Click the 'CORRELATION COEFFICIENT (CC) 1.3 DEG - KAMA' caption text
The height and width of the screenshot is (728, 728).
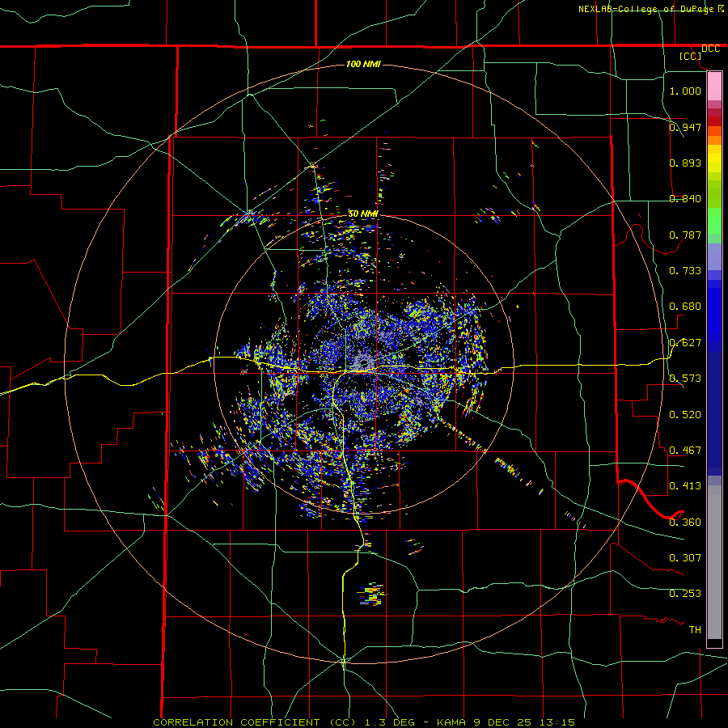pyautogui.click(x=310, y=722)
